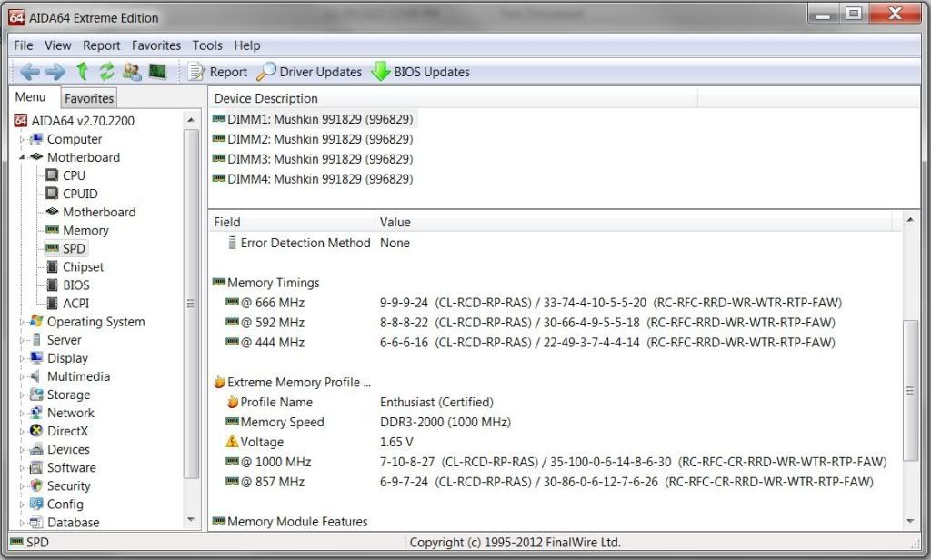Viewport: 931px width, 560px height.
Task: Click the Operating System Windows flag icon
Action: point(36,321)
